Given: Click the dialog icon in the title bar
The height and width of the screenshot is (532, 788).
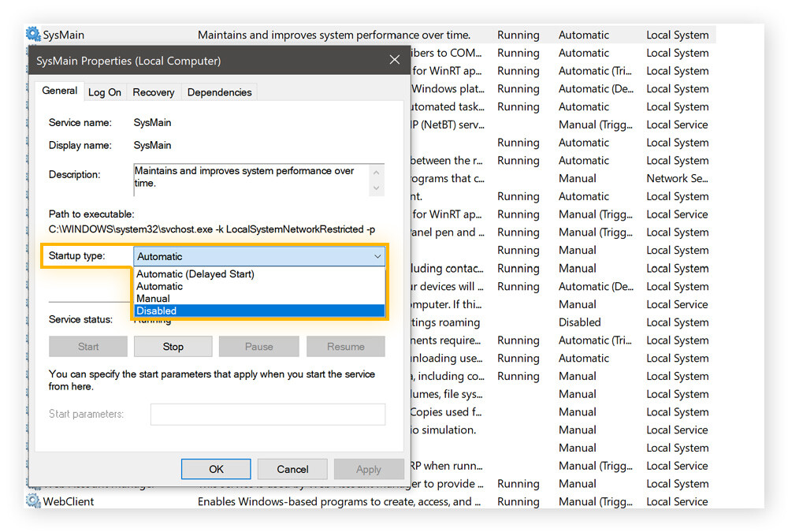Looking at the screenshot, I should pyautogui.click(x=37, y=61).
